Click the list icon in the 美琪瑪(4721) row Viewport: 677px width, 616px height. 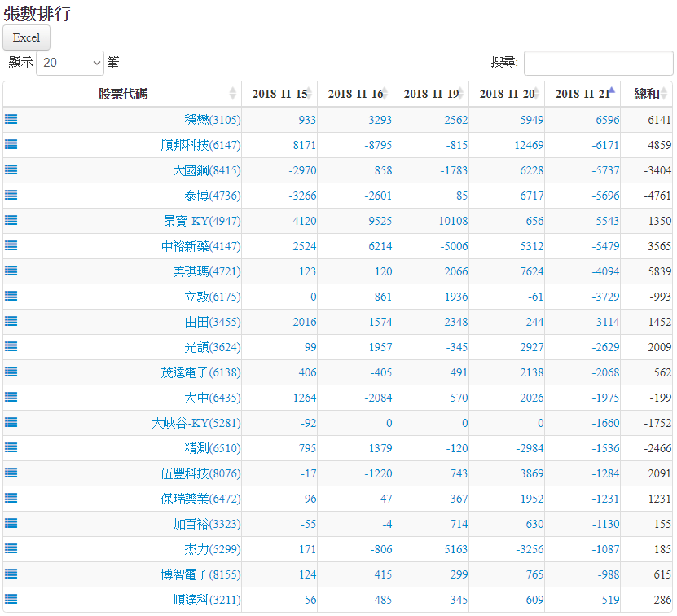click(x=11, y=271)
